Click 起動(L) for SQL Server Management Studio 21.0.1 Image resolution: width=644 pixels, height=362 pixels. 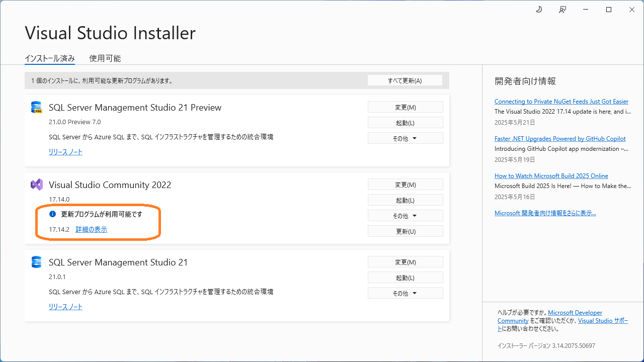click(x=406, y=278)
